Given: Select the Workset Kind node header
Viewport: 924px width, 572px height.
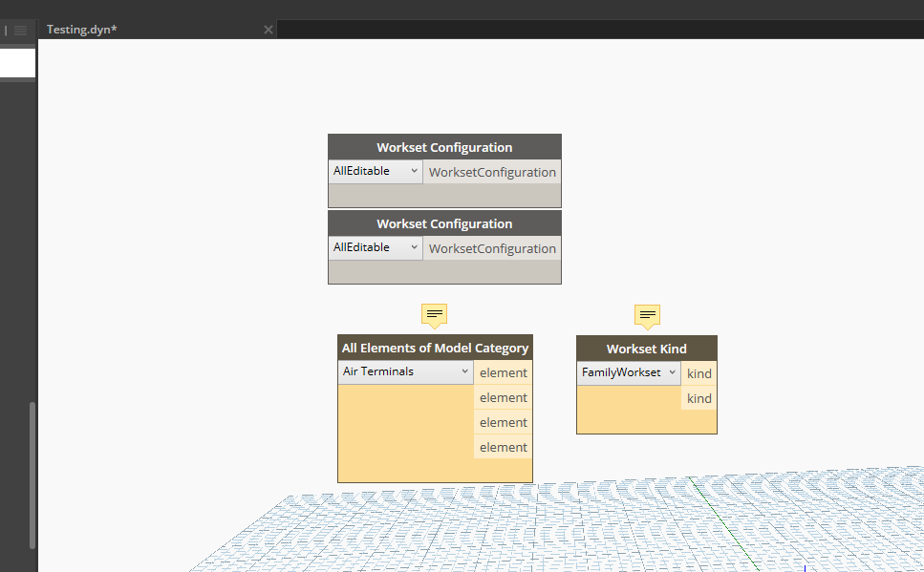Looking at the screenshot, I should click(x=647, y=348).
